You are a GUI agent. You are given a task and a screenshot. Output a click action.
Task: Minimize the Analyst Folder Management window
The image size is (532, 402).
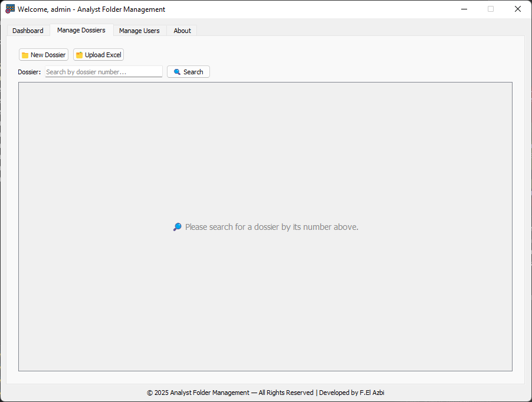464,9
